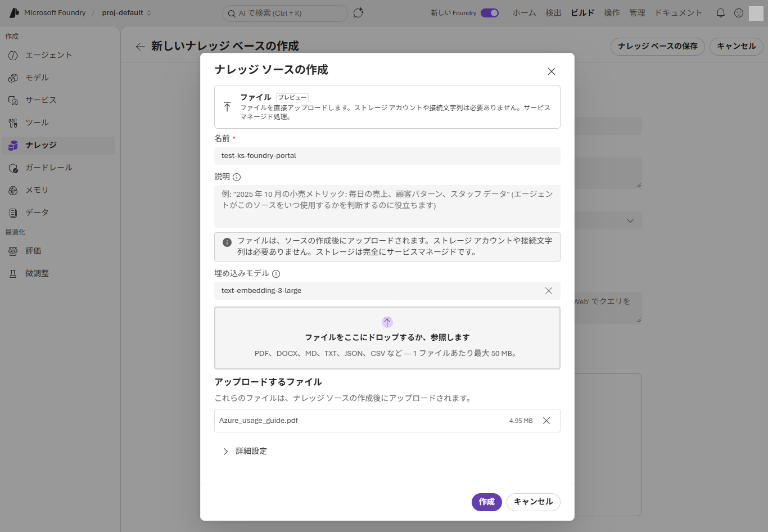Open the proj-default project switcher
768x532 pixels.
click(127, 13)
